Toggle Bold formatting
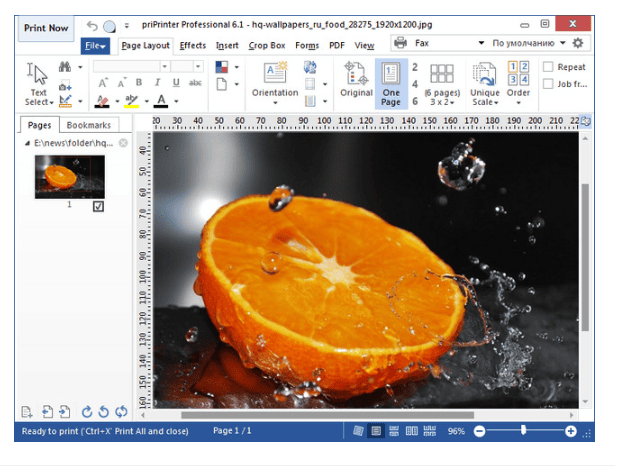This screenshot has width=618, height=467. (x=139, y=82)
